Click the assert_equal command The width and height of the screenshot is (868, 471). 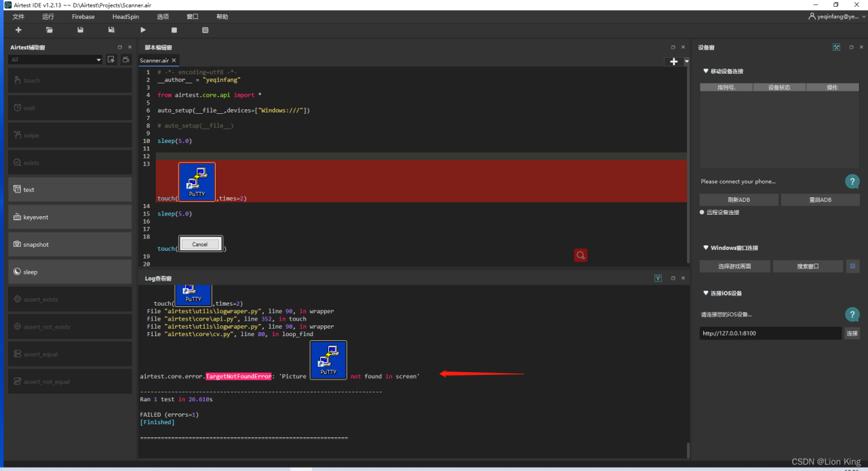coord(70,354)
